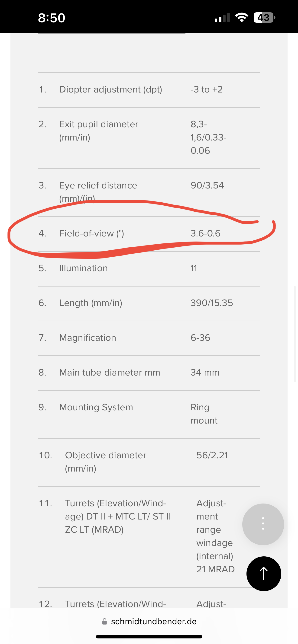Image resolution: width=298 pixels, height=644 pixels.
Task: Tap the home indicator bar at bottom
Action: point(149,637)
